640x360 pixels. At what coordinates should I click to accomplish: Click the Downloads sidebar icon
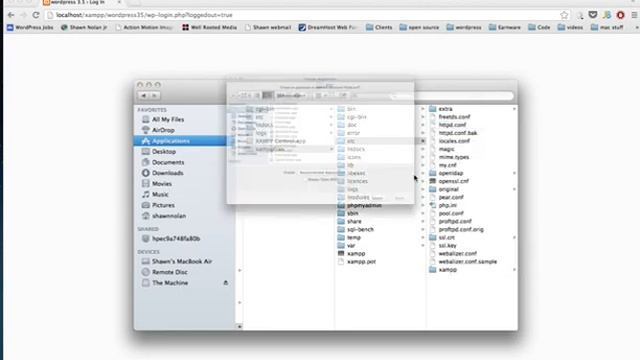point(145,173)
